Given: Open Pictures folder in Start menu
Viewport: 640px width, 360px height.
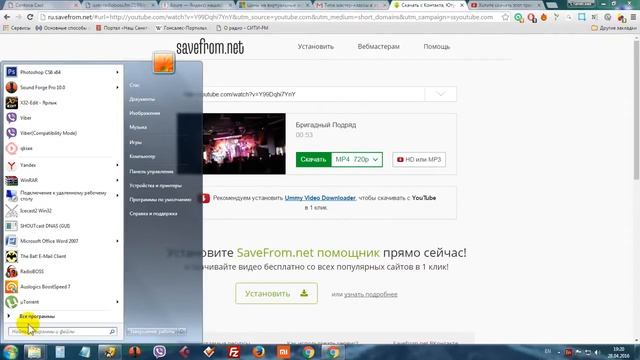Looking at the screenshot, I should pyautogui.click(x=144, y=113).
